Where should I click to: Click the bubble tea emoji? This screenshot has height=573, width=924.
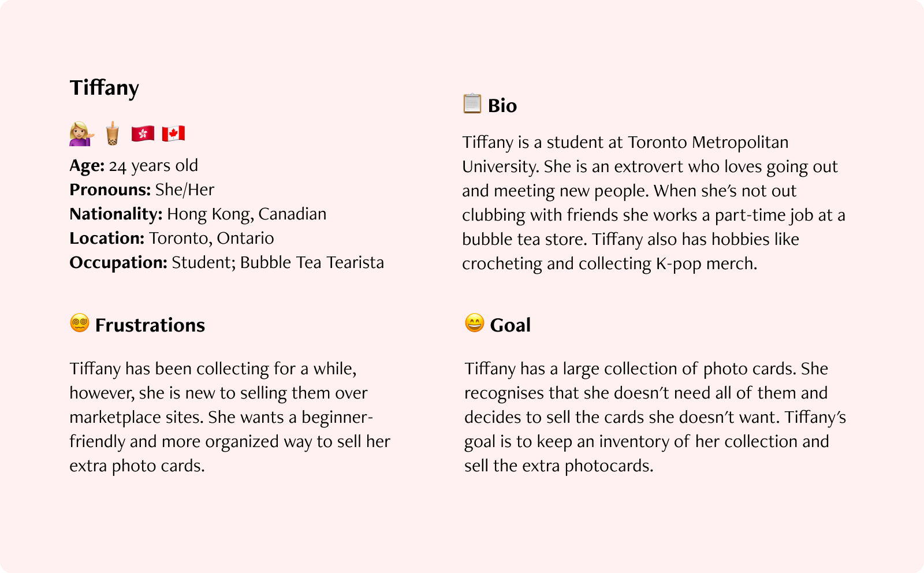coord(113,133)
